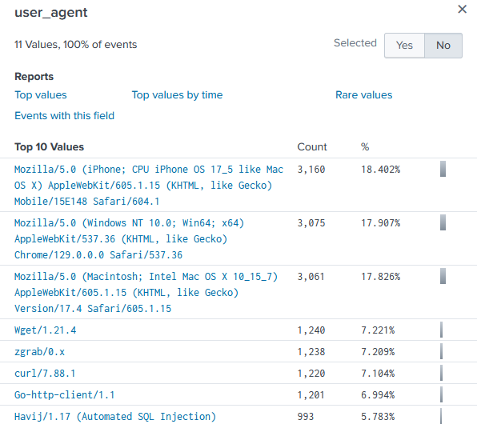477x424 pixels.
Task: Click the zgrab count 1,238
Action: click(x=311, y=352)
